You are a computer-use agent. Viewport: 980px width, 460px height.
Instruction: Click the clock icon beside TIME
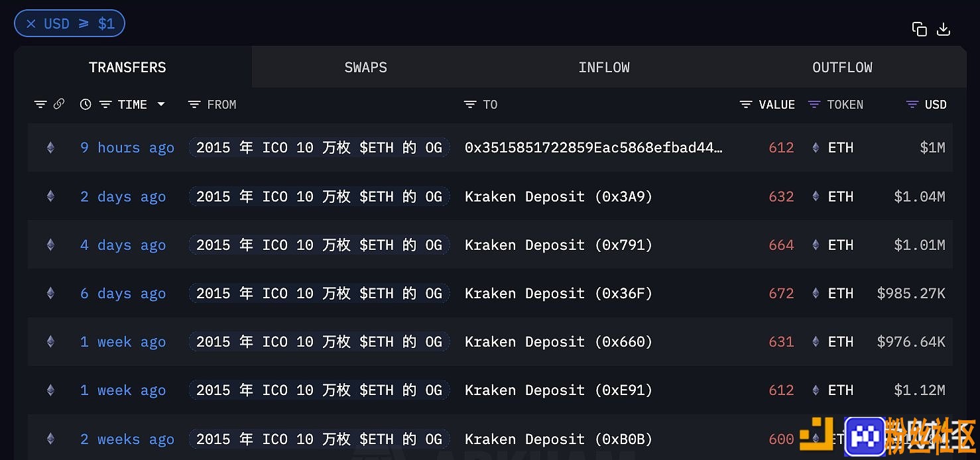86,104
